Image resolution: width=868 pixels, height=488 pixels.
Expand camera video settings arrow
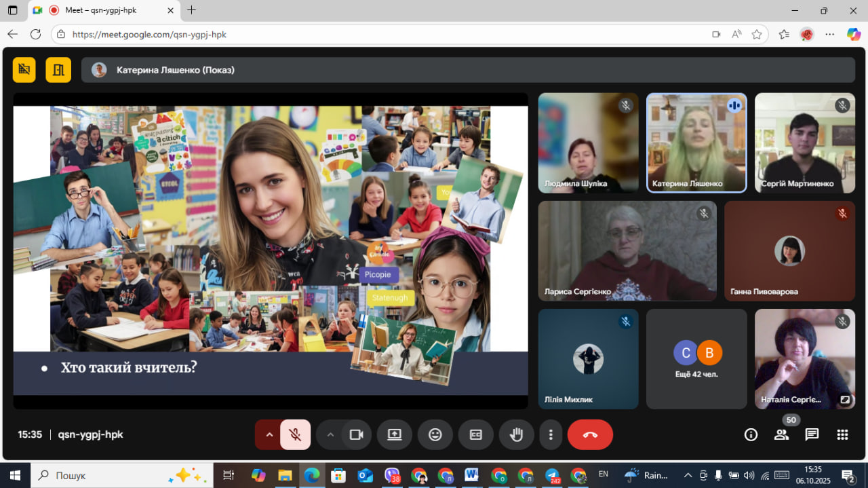click(x=330, y=435)
